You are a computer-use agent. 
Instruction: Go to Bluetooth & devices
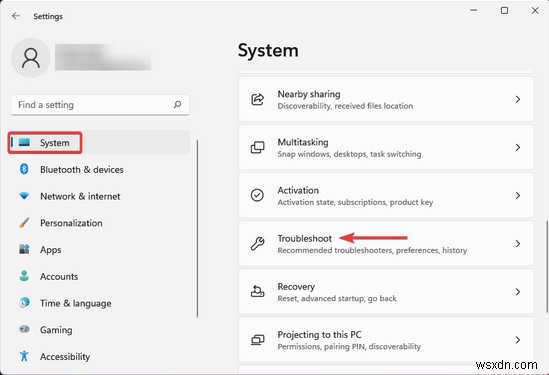click(82, 169)
